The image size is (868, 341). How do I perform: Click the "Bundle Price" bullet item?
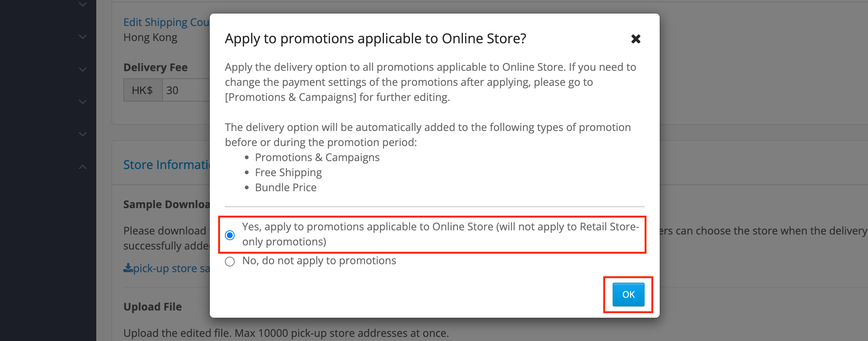pos(286,187)
